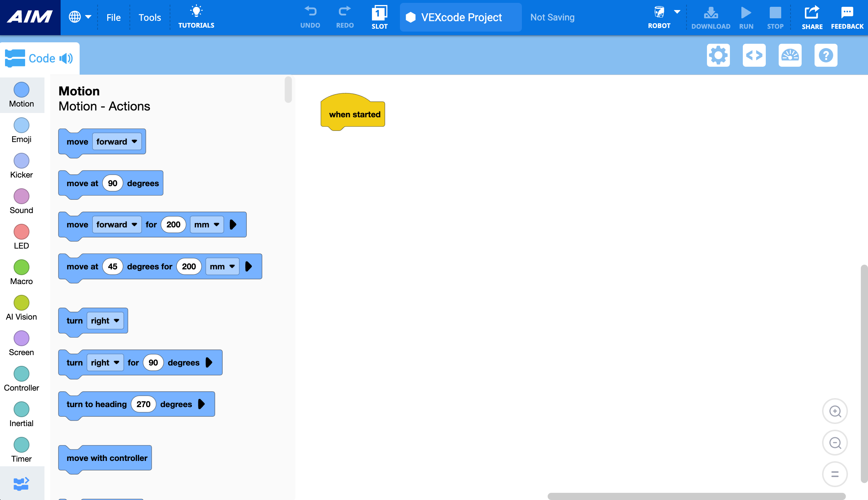Open the Tools menu

[150, 17]
